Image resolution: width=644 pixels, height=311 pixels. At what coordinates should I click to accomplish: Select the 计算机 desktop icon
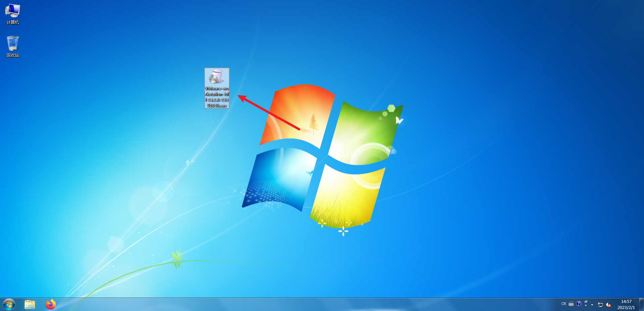click(x=13, y=14)
